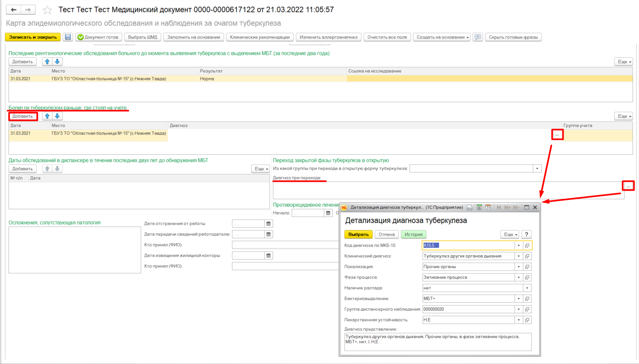Viewport: 639px width, 364px height.
Task: Click into Осложнения, сопутствующая патология text area
Action: click(x=75, y=250)
